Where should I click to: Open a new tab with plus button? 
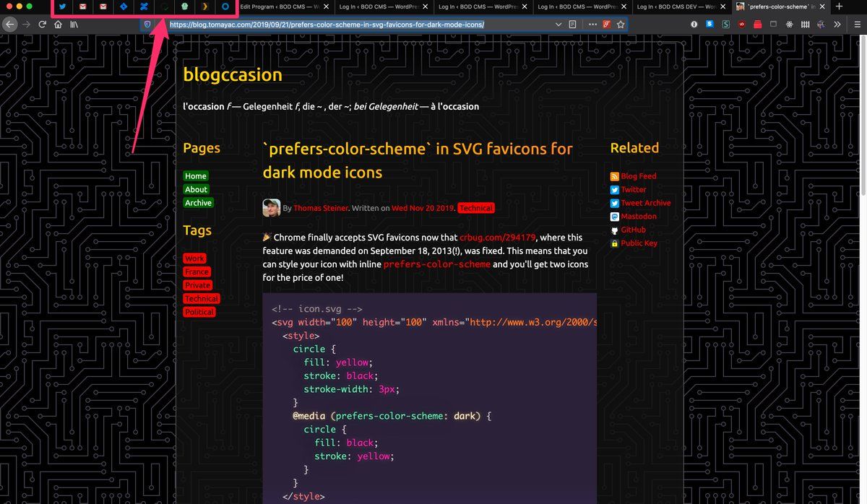pyautogui.click(x=839, y=6)
